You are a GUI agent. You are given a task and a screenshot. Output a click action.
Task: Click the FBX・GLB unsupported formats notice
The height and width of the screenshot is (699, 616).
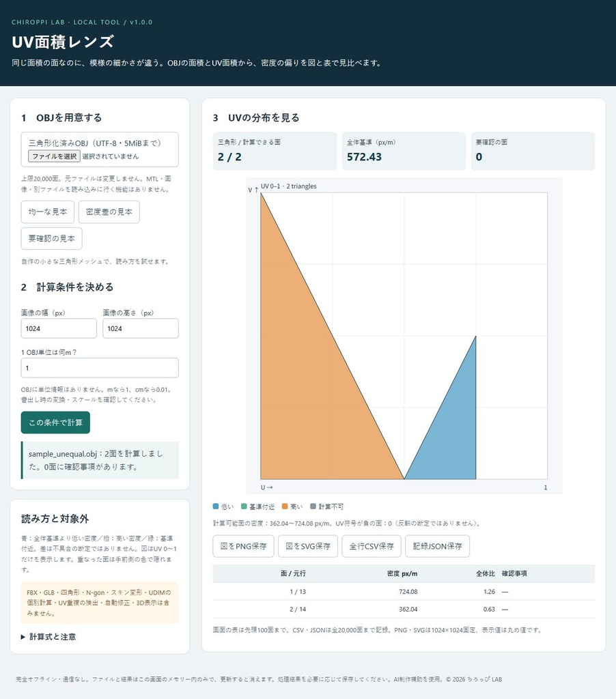100,603
